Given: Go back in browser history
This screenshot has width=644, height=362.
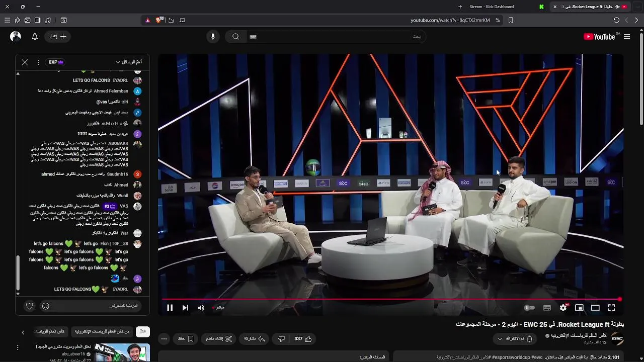Looking at the screenshot, I should [x=636, y=20].
